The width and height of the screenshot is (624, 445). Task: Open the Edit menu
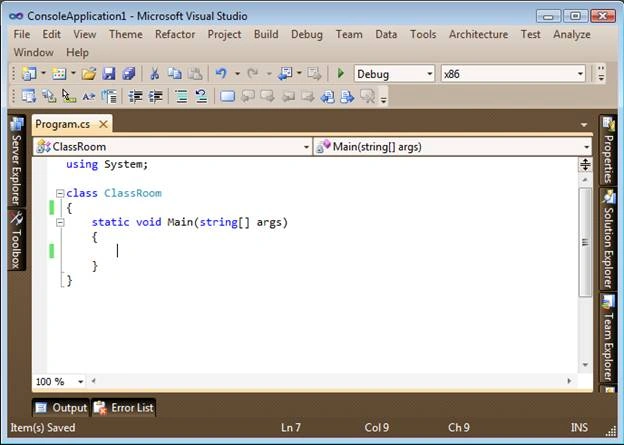coord(52,34)
